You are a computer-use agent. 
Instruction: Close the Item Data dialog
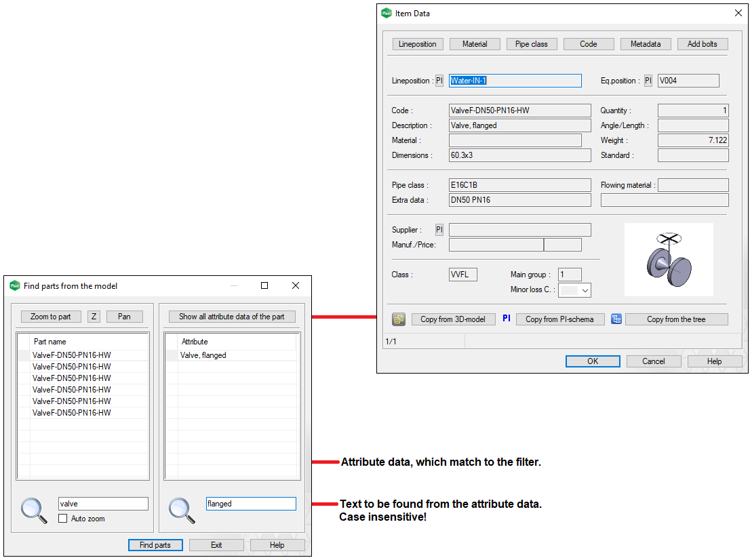(738, 14)
